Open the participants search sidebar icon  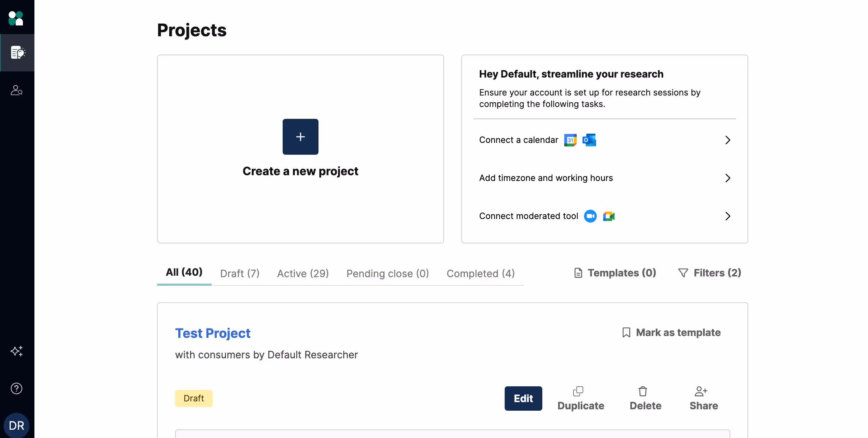(16, 90)
